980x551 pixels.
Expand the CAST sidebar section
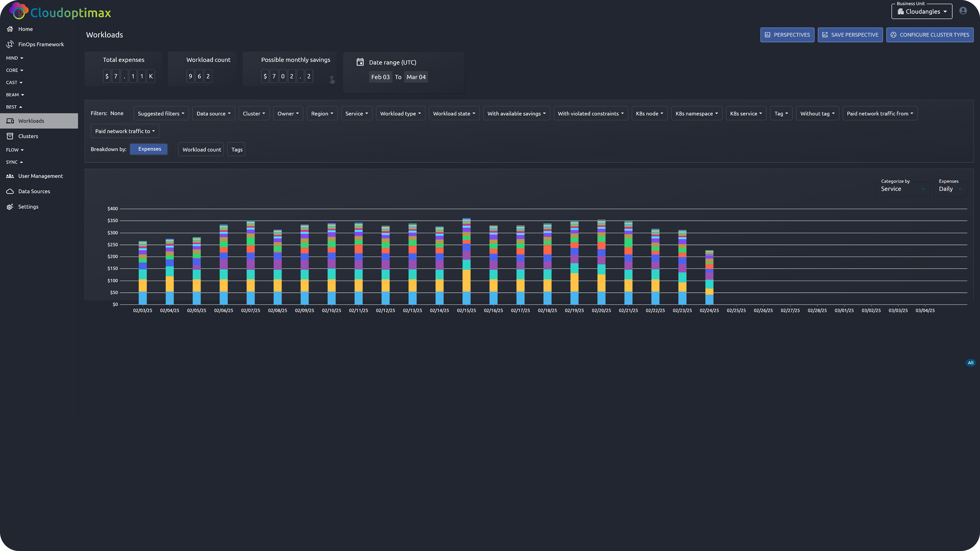tap(14, 82)
